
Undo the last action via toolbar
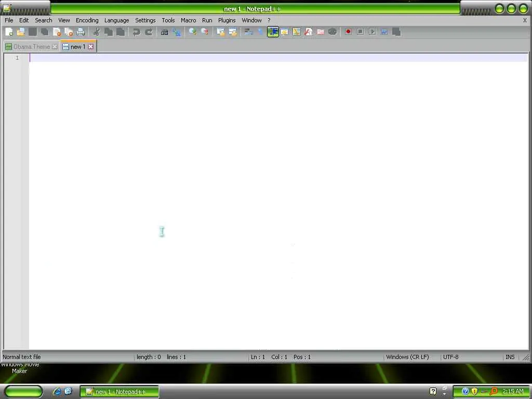click(137, 32)
